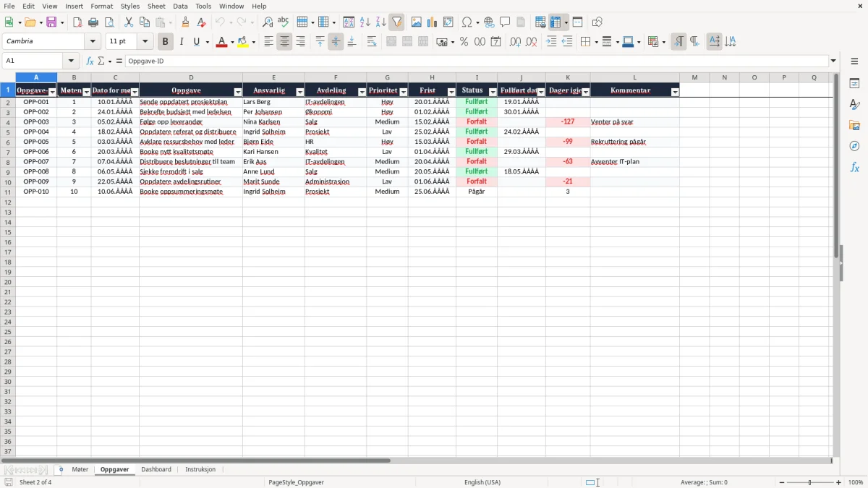Click the Sort dialog icon

349,22
